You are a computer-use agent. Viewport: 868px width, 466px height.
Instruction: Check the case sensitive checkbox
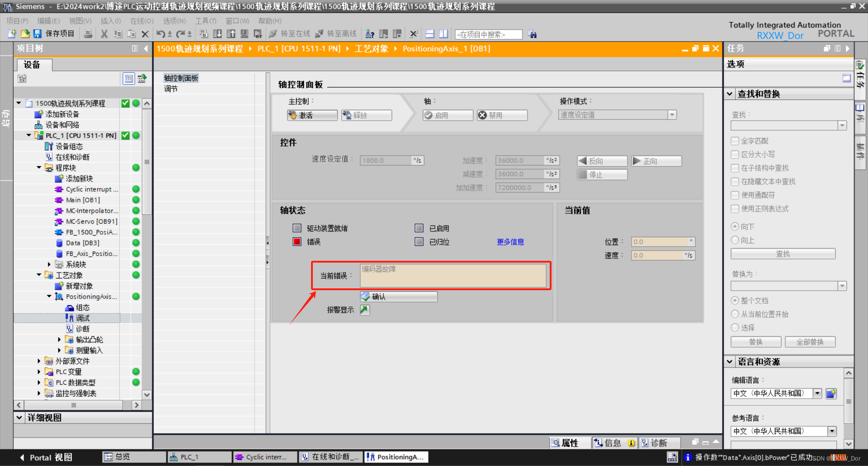735,155
